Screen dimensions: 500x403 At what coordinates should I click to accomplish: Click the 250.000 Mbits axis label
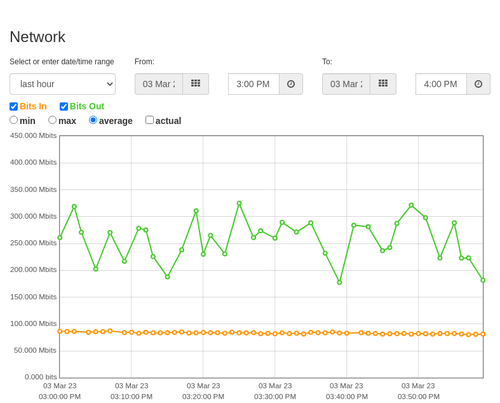click(33, 243)
